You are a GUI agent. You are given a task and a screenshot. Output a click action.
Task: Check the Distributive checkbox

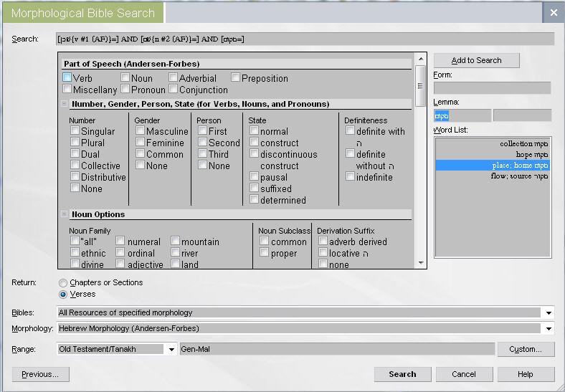pyautogui.click(x=75, y=176)
